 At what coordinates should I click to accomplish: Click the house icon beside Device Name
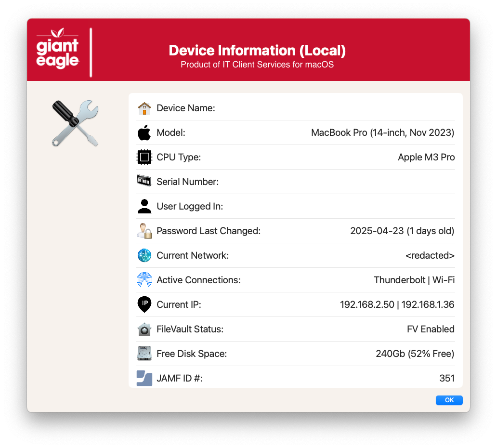click(x=144, y=108)
